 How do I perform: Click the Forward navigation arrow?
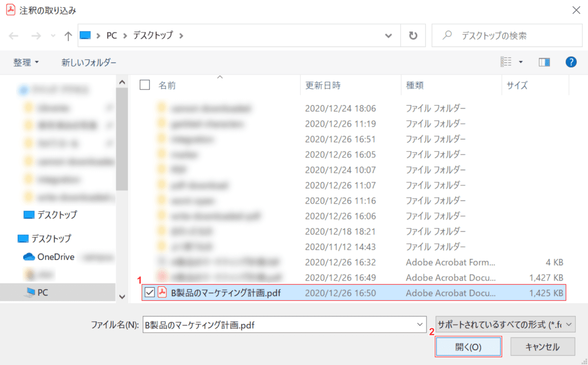pos(36,36)
